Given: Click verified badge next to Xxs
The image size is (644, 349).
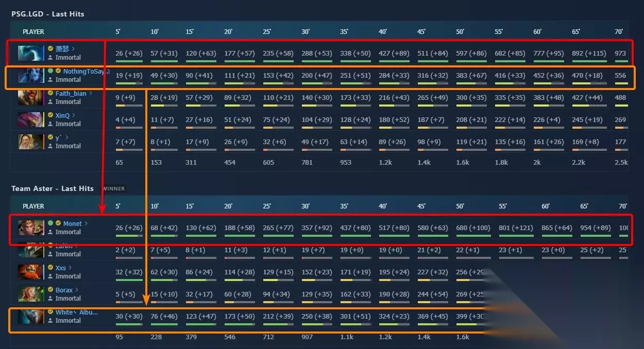Looking at the screenshot, I should point(50,268).
